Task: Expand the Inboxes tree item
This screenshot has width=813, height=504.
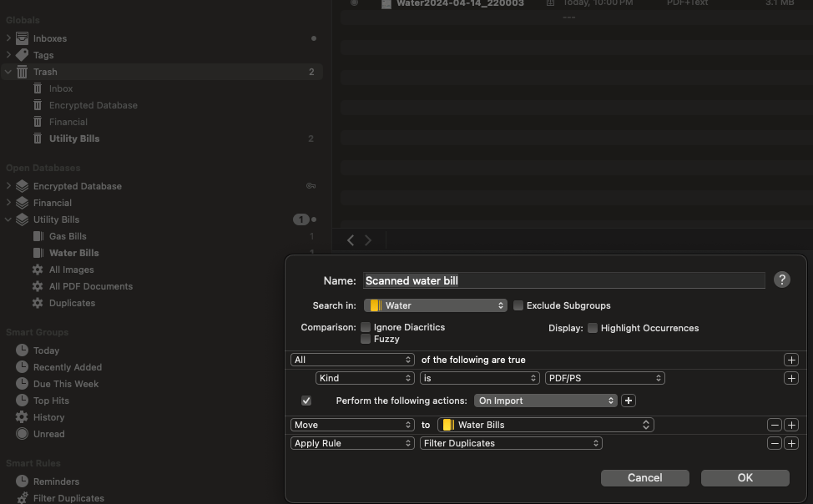Action: click(x=8, y=38)
